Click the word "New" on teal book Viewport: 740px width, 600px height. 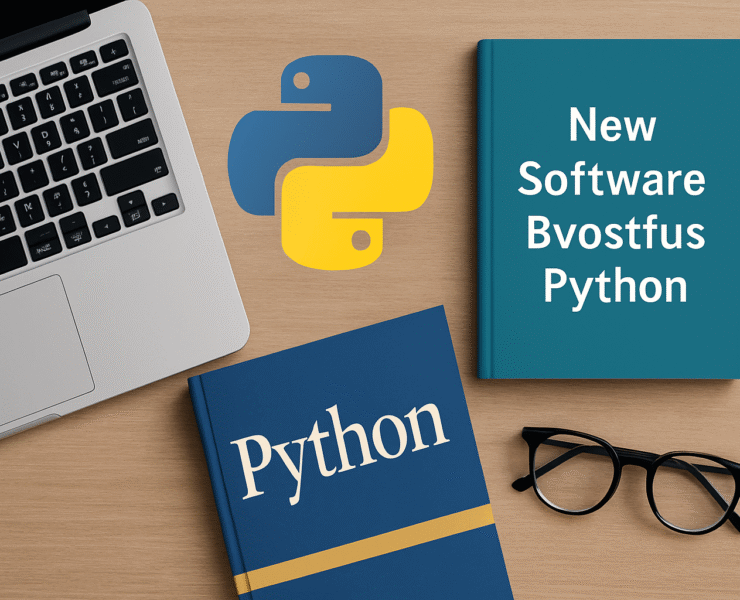click(x=612, y=125)
